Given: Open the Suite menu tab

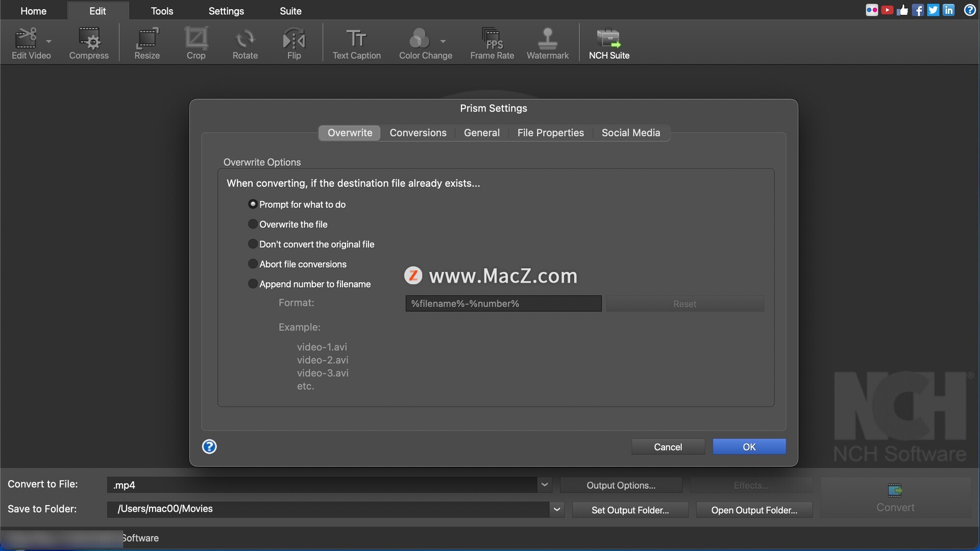Looking at the screenshot, I should coord(290,11).
